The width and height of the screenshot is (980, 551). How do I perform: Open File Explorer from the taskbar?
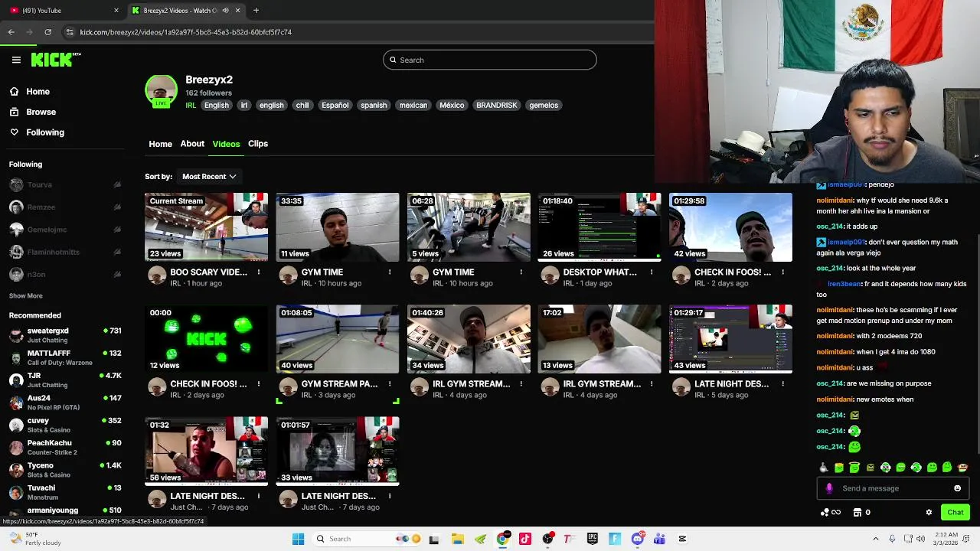coord(457,539)
